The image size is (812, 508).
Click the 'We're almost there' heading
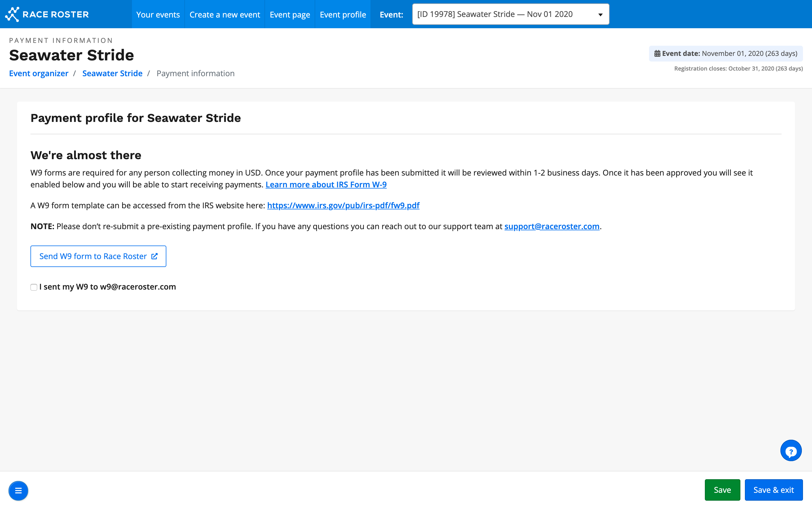pyautogui.click(x=86, y=155)
